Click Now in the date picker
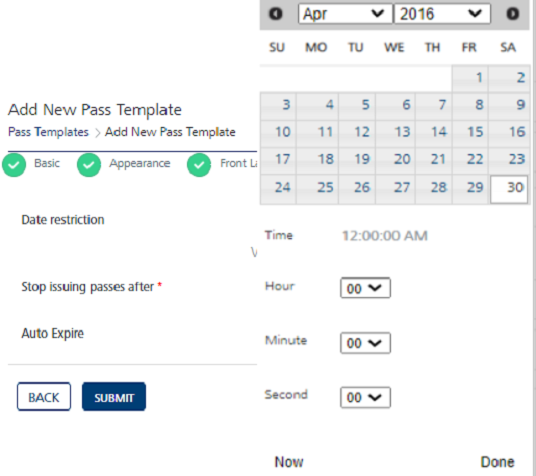Image resolution: width=536 pixels, height=476 pixels. (x=289, y=462)
